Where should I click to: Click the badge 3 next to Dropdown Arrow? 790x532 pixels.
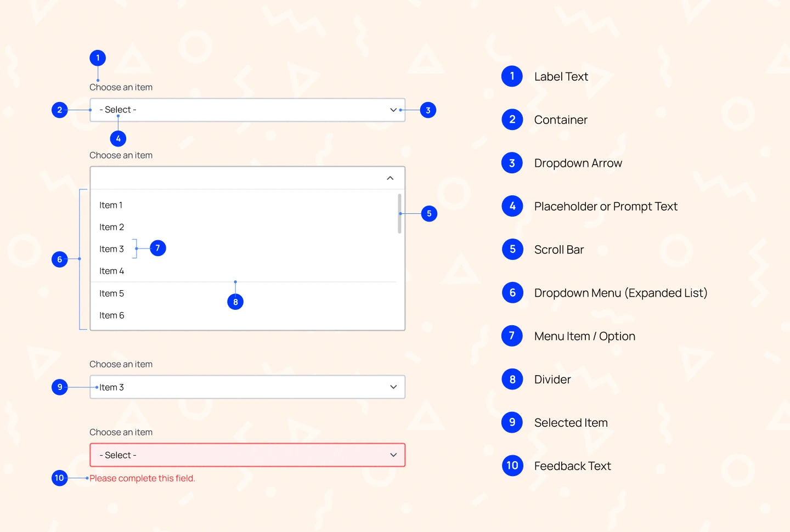428,110
